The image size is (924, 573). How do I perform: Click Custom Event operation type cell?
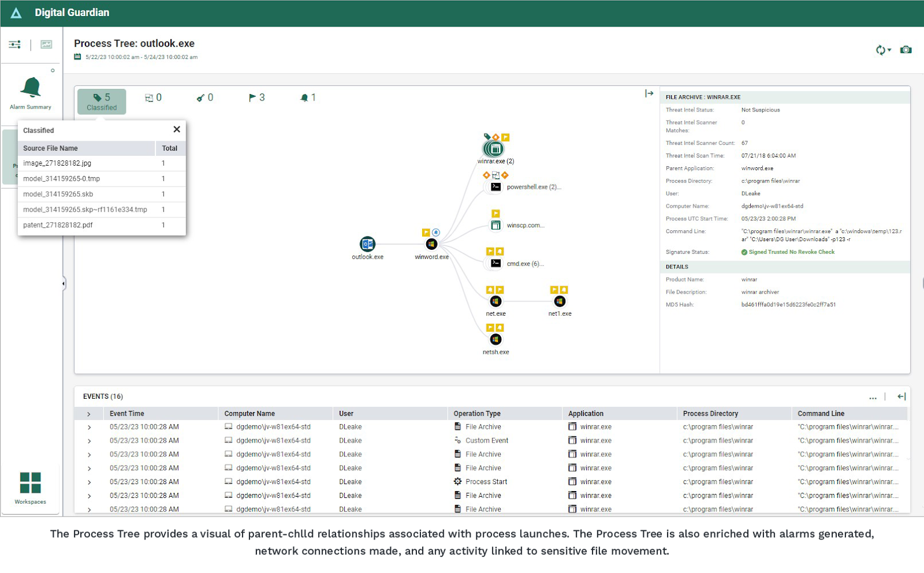click(x=487, y=441)
